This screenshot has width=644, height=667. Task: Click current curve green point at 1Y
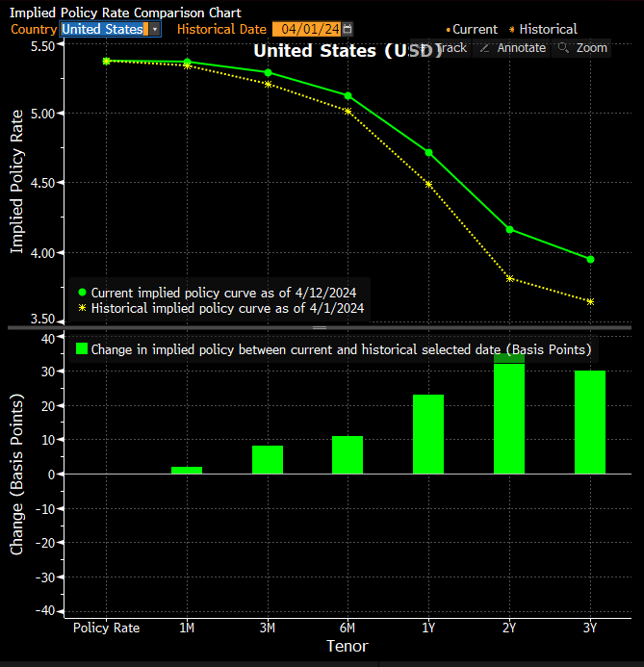tap(428, 153)
